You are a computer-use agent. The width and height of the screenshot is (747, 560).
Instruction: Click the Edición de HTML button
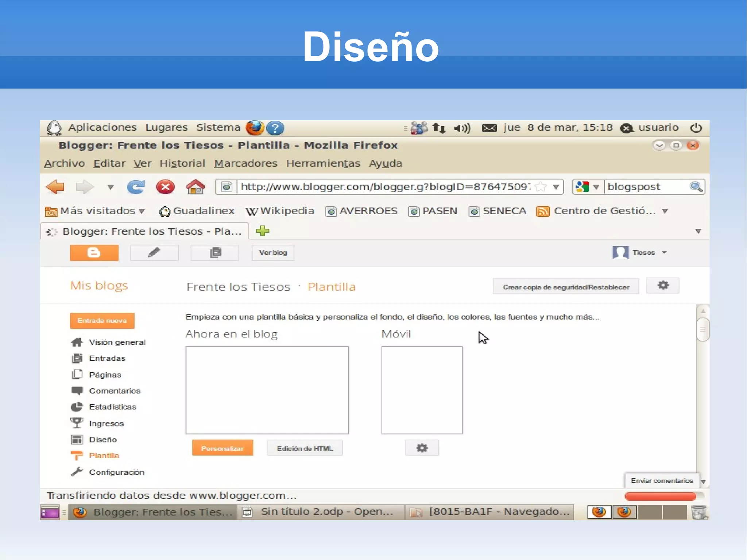305,448
